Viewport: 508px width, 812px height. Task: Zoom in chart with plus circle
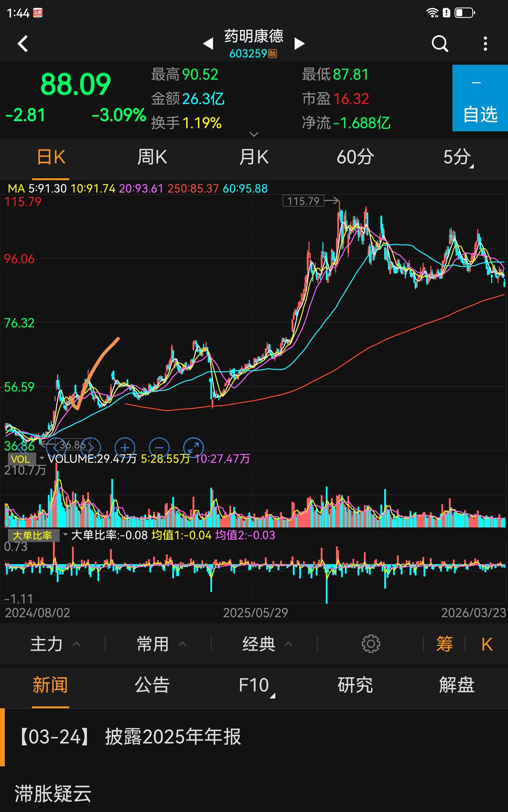pos(125,448)
